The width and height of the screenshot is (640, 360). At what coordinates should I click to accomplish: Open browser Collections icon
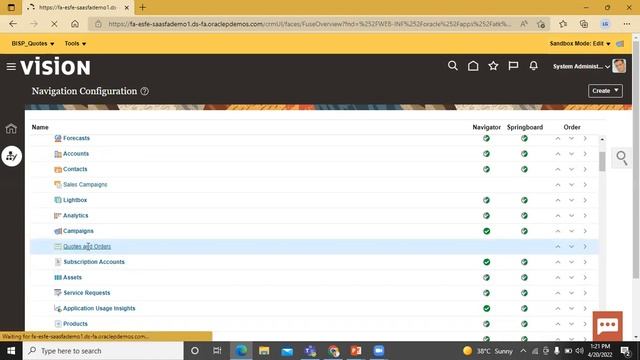coord(584,24)
